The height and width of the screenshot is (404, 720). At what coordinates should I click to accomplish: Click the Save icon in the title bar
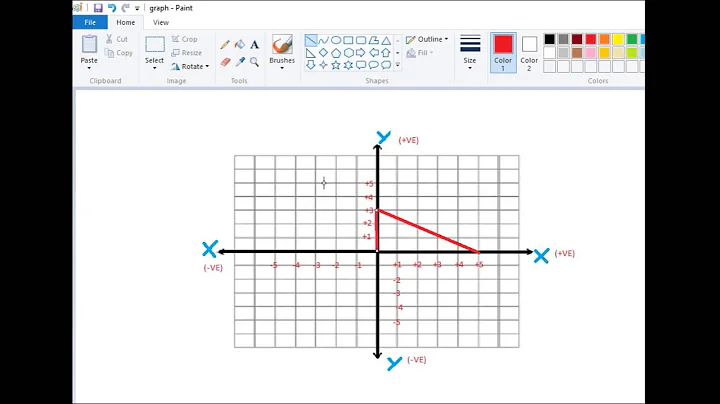pyautogui.click(x=98, y=8)
